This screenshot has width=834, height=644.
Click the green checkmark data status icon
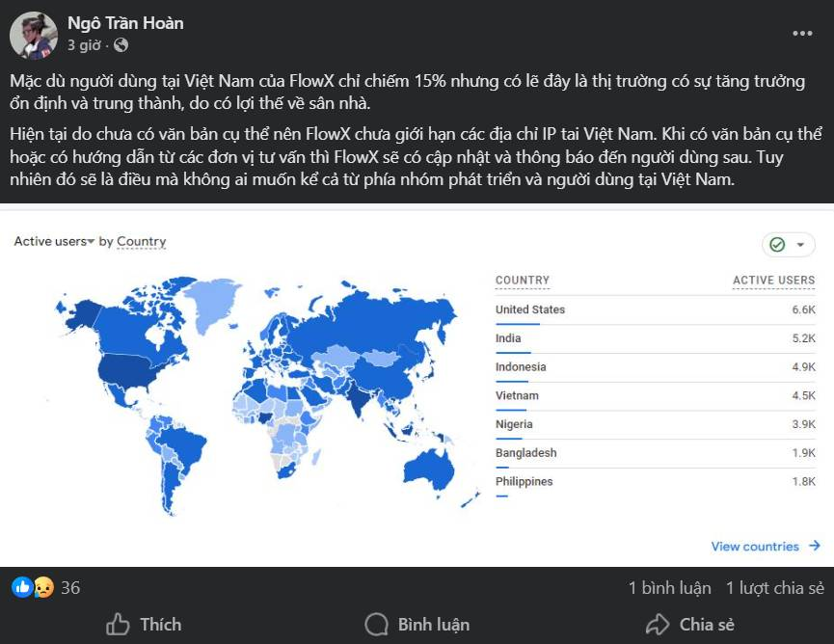tap(777, 245)
